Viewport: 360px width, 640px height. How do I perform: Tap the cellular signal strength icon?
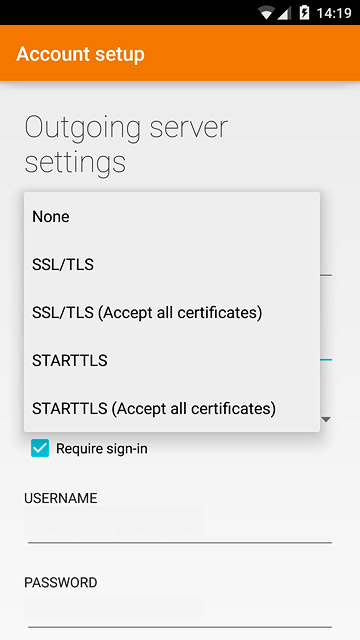(x=284, y=13)
